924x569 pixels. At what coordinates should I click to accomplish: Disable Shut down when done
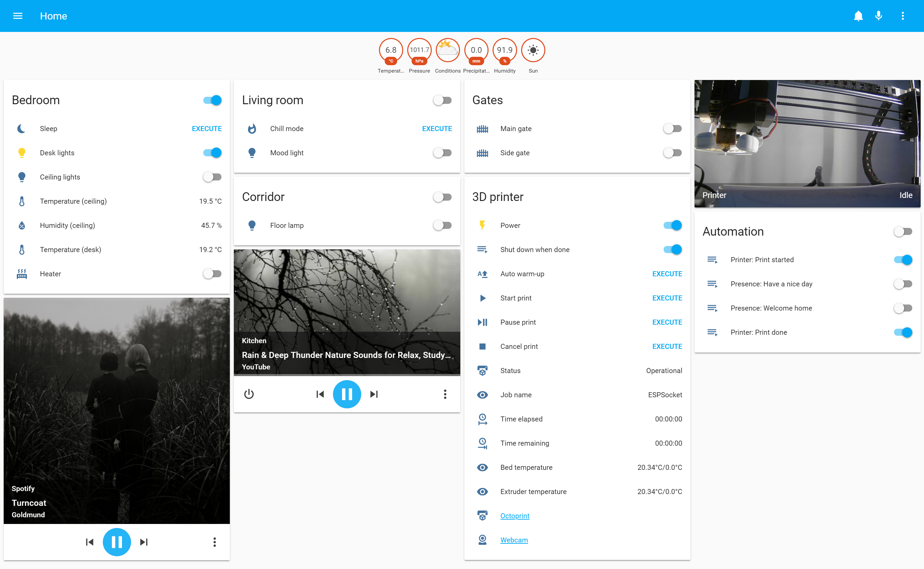(x=673, y=249)
